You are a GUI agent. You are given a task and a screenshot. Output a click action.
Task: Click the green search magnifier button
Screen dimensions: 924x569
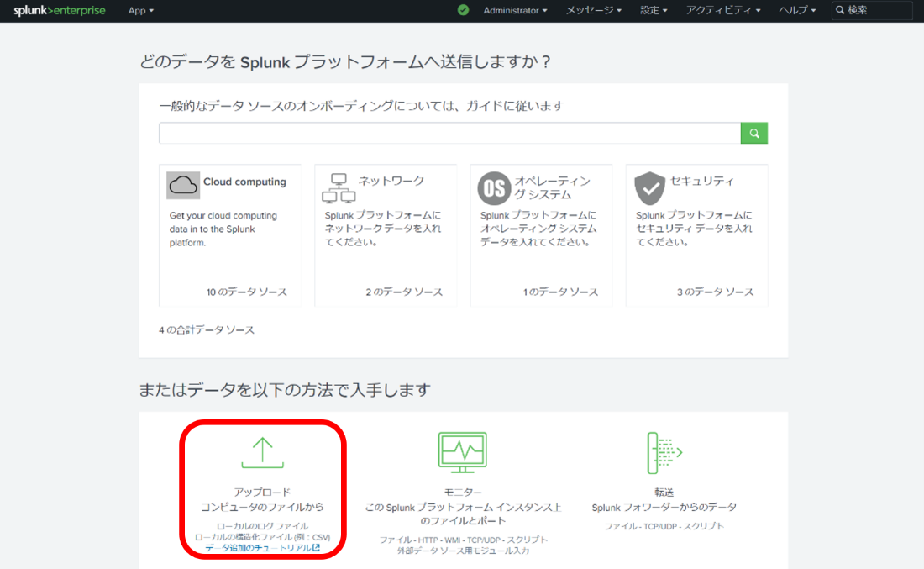[x=753, y=133]
